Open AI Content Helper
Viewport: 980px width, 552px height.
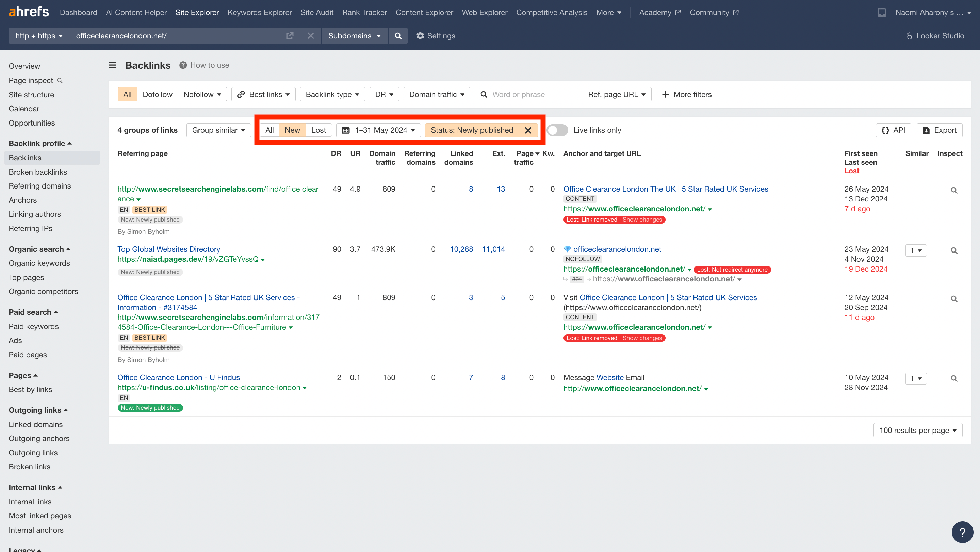tap(136, 12)
